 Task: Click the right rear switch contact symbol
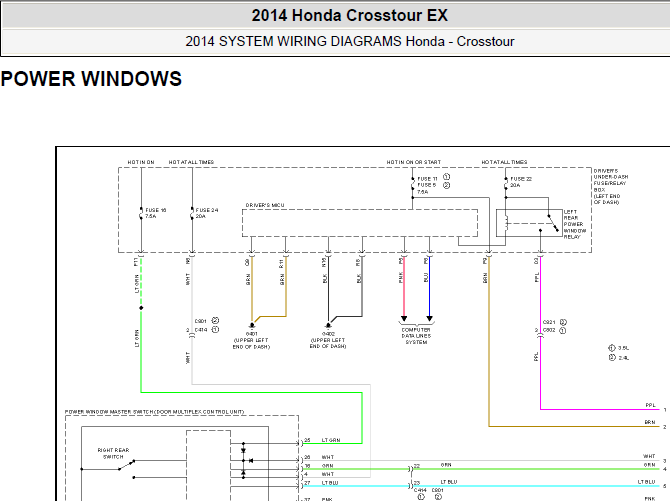[127, 465]
